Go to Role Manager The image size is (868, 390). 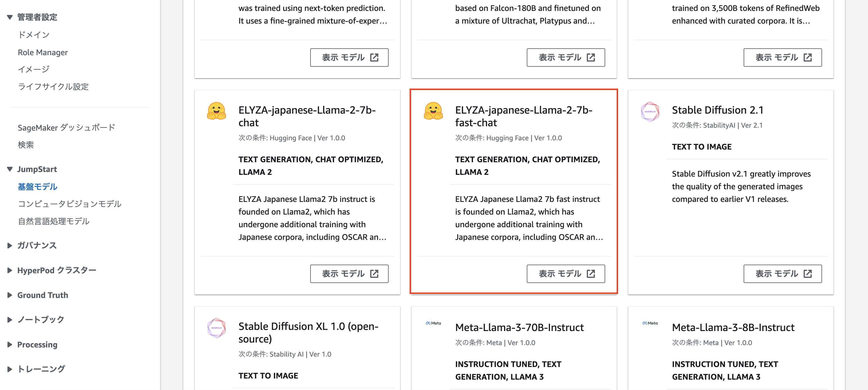coord(43,52)
